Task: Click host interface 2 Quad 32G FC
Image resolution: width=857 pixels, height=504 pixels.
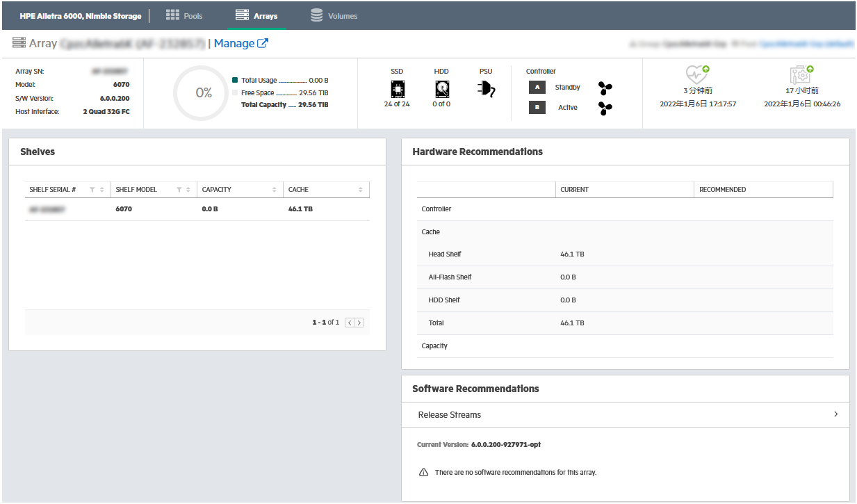Action: coord(106,111)
